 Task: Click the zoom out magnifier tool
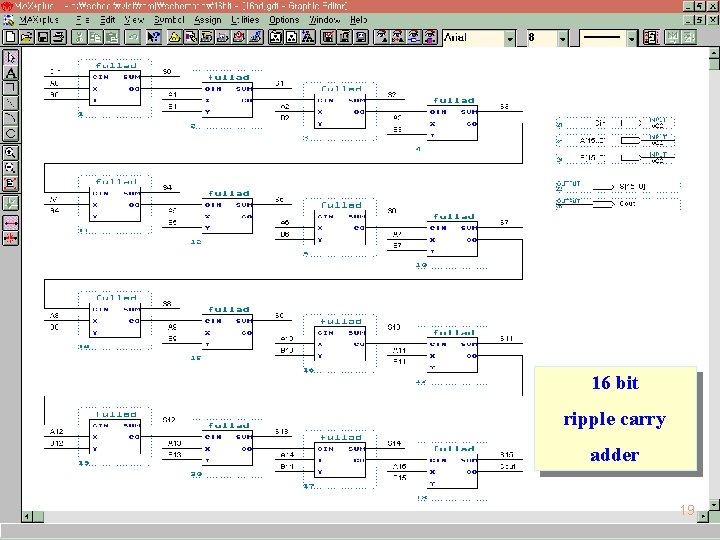(11, 168)
